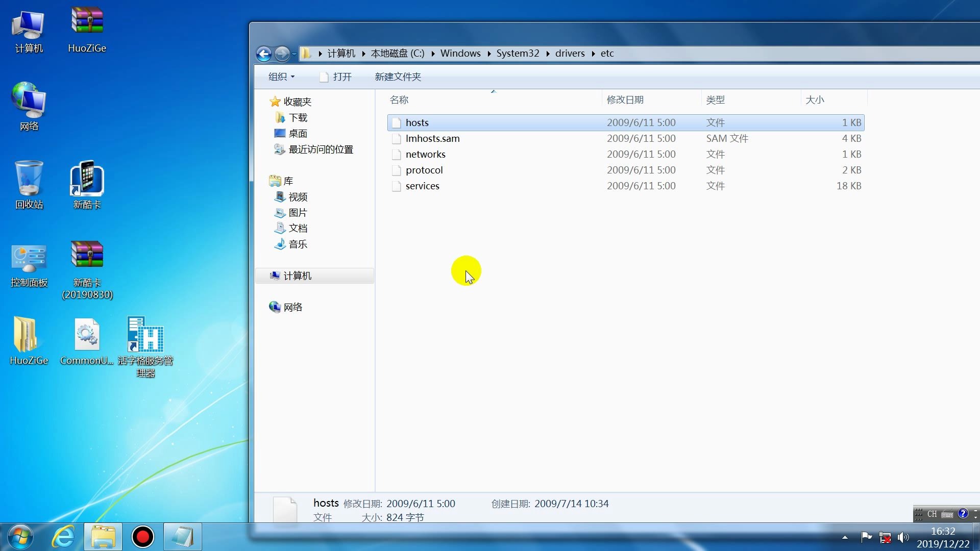Image resolution: width=980 pixels, height=551 pixels.
Task: Select 计算机 in the address breadcrumb
Action: (341, 53)
